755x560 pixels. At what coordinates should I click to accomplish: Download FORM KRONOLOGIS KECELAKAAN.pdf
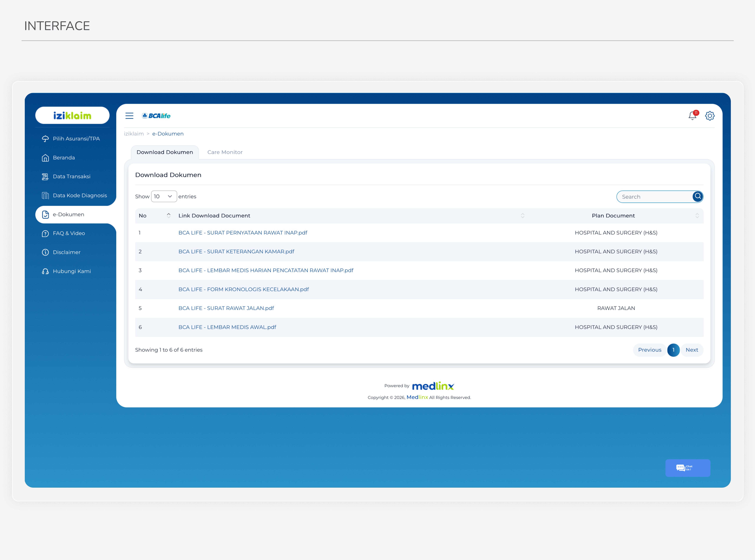click(x=243, y=289)
